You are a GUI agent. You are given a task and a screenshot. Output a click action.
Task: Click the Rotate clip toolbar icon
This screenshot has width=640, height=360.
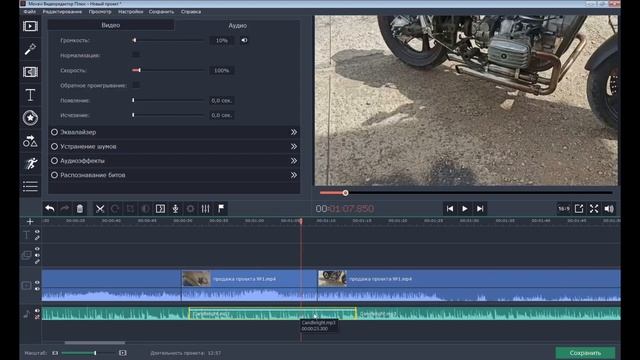click(x=115, y=209)
